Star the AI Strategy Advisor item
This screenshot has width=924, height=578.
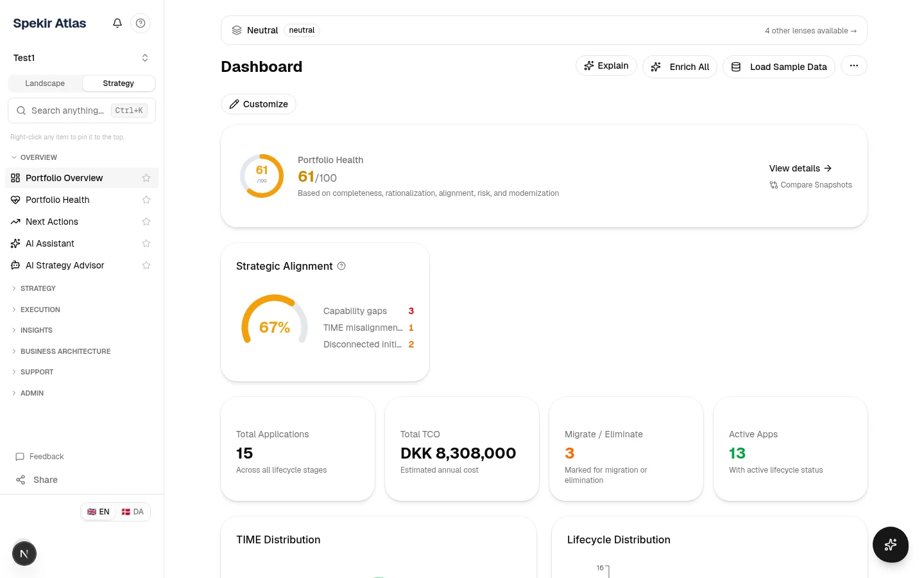tap(146, 265)
